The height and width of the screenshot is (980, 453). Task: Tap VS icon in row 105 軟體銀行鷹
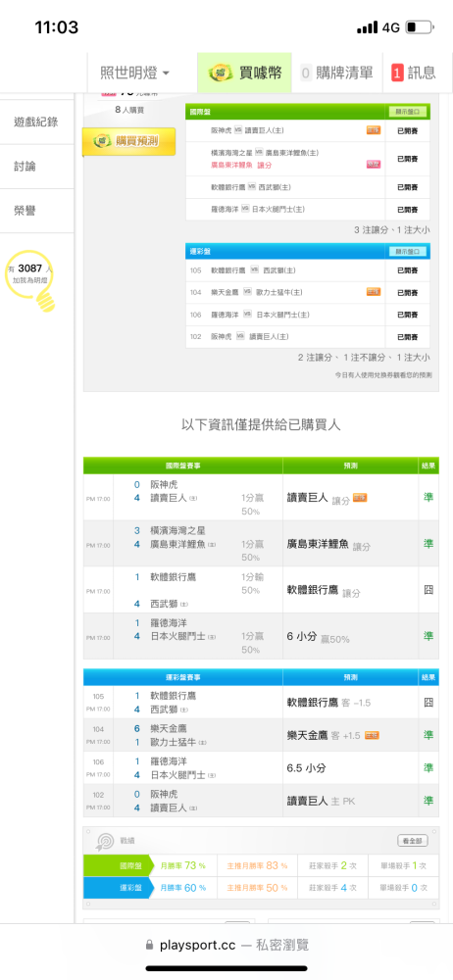[x=254, y=270]
